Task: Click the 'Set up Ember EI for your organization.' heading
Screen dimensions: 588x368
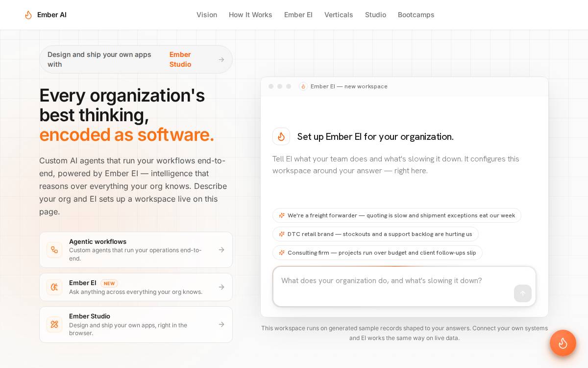Action: click(x=375, y=136)
